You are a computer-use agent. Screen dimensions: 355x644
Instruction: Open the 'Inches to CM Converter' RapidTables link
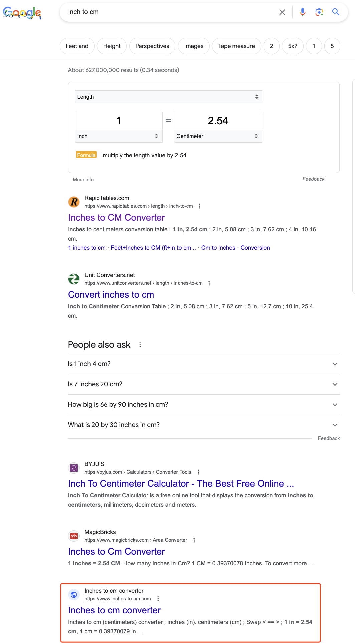point(116,218)
